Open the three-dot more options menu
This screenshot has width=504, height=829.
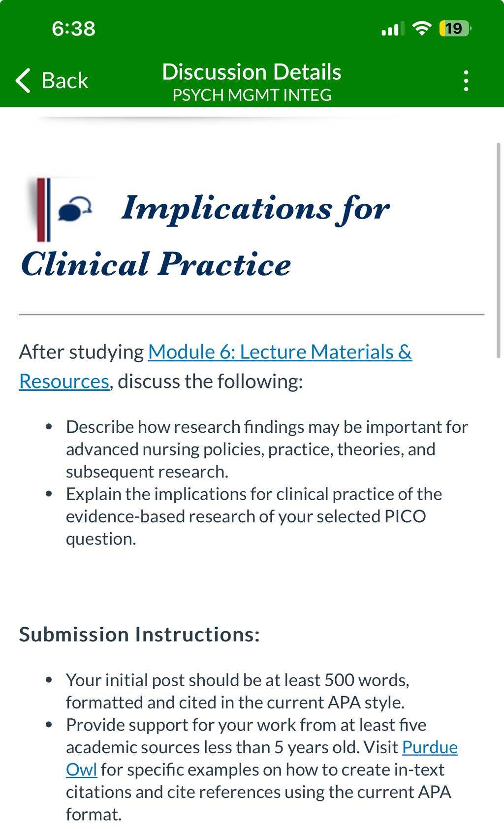coord(466,81)
